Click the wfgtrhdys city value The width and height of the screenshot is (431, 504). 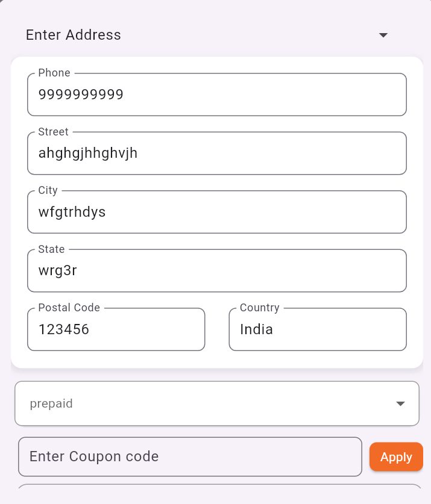(72, 212)
